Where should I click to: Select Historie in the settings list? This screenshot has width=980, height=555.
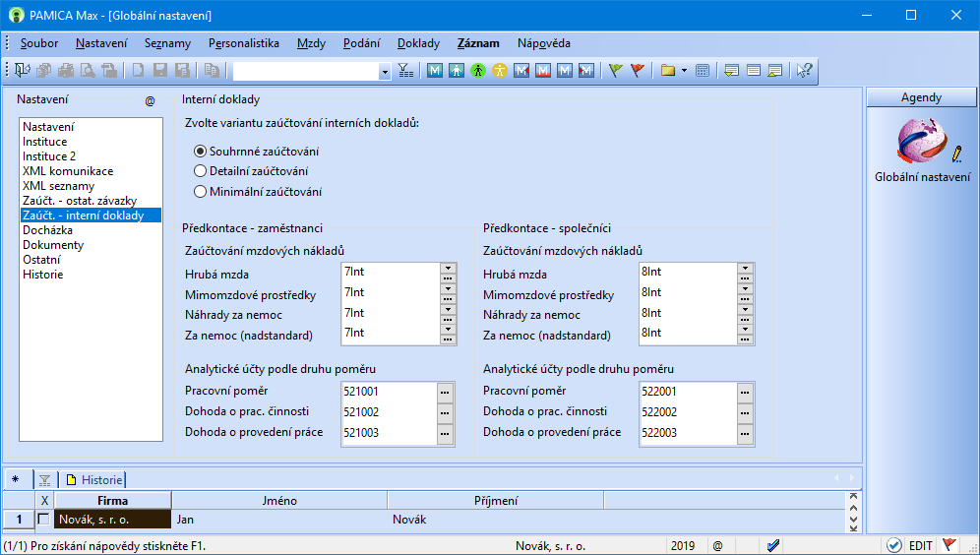pos(42,275)
